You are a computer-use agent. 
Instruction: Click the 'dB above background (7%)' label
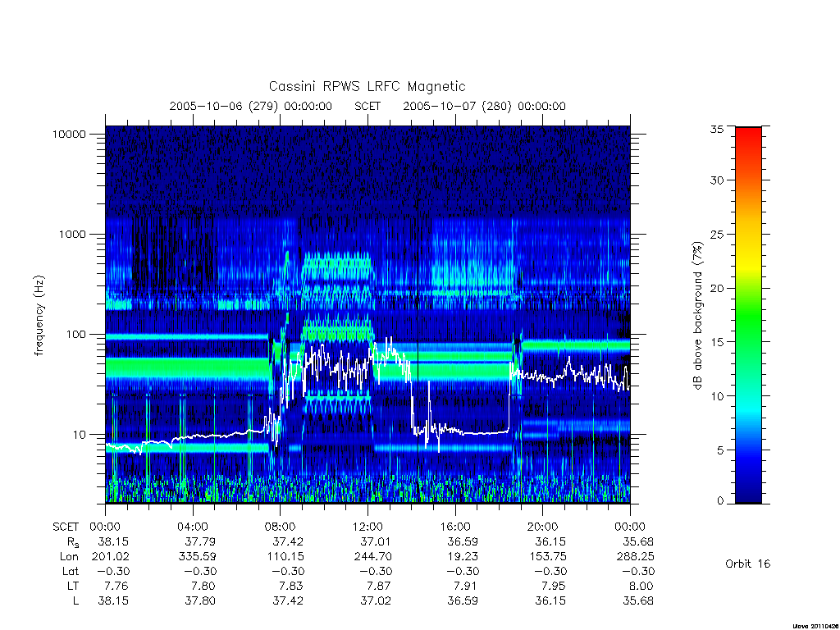click(697, 316)
